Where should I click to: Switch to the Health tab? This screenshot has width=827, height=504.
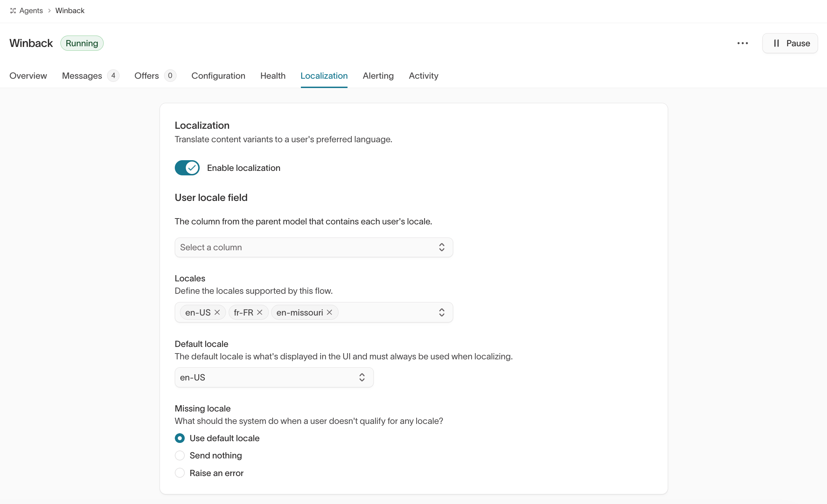click(273, 76)
